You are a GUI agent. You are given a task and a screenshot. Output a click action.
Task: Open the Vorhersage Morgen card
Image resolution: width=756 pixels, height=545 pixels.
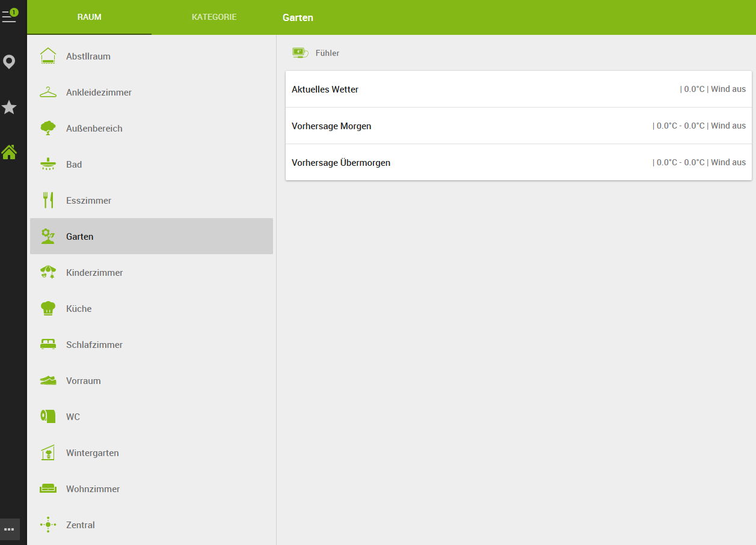518,126
